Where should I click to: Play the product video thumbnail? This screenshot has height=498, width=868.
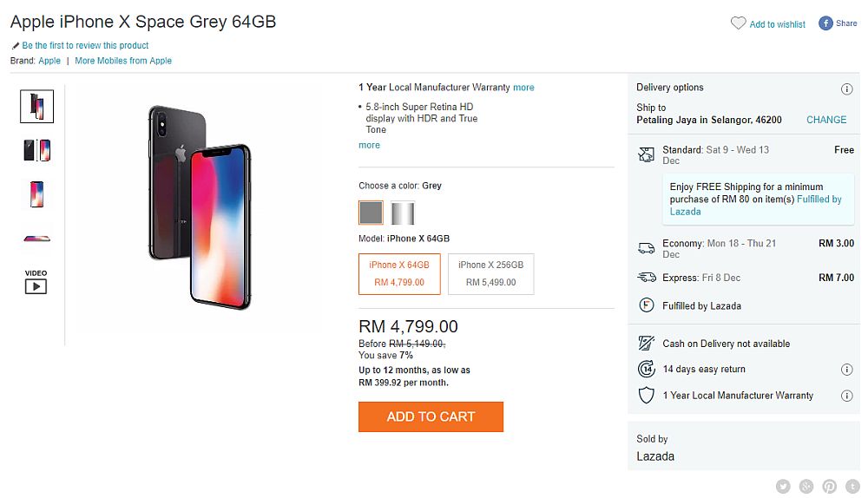click(x=36, y=282)
